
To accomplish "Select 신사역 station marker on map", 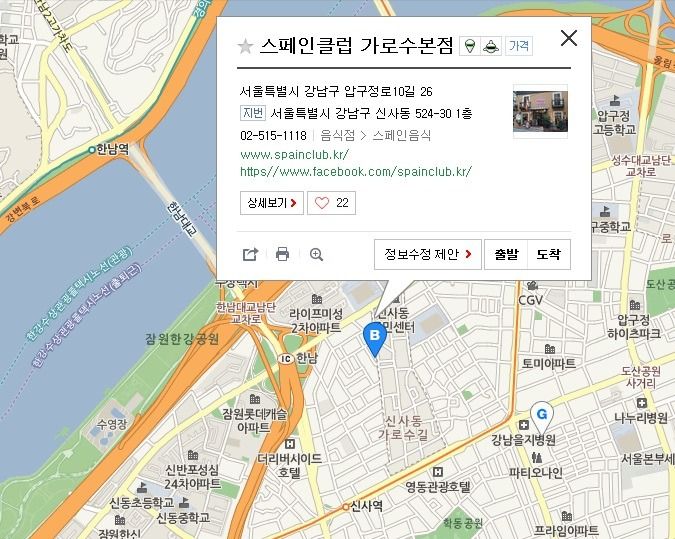I will tap(345, 507).
